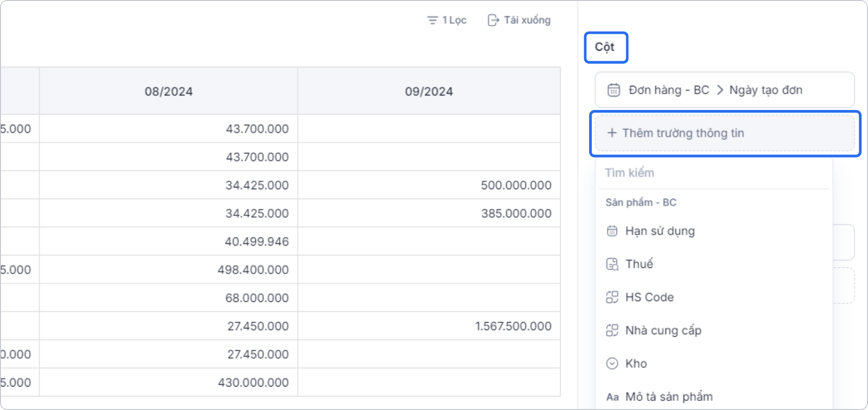Select Mô tả sản phẩm option
Screen dimensions: 868x410
(714, 397)
